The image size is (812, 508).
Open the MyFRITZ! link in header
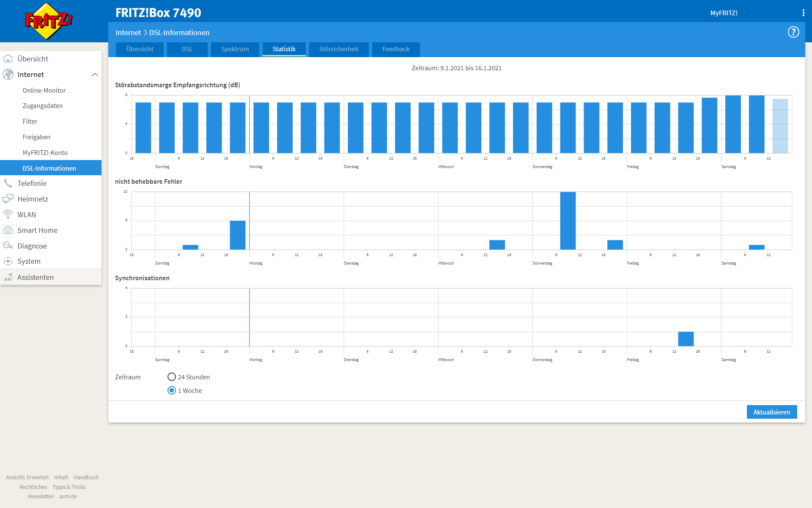(724, 13)
